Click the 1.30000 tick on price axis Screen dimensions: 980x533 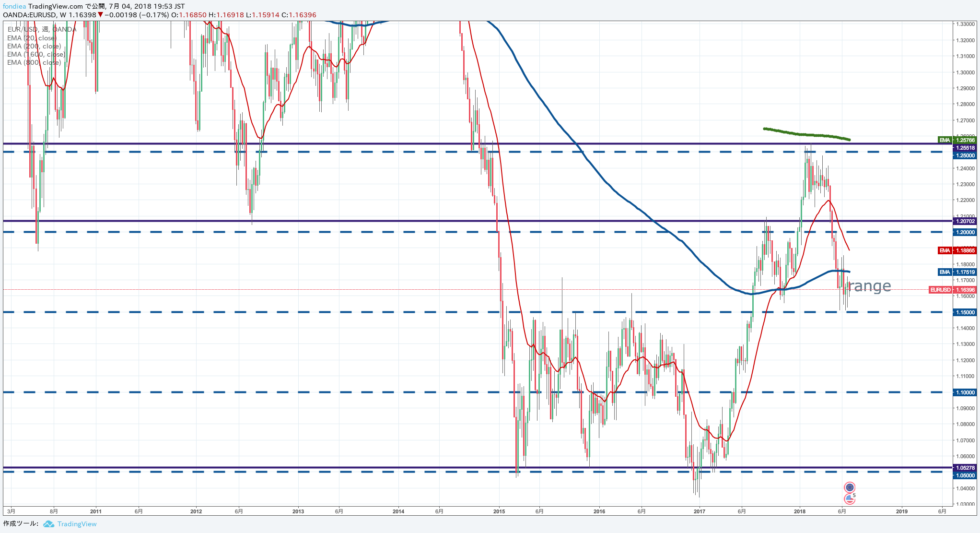[966, 72]
